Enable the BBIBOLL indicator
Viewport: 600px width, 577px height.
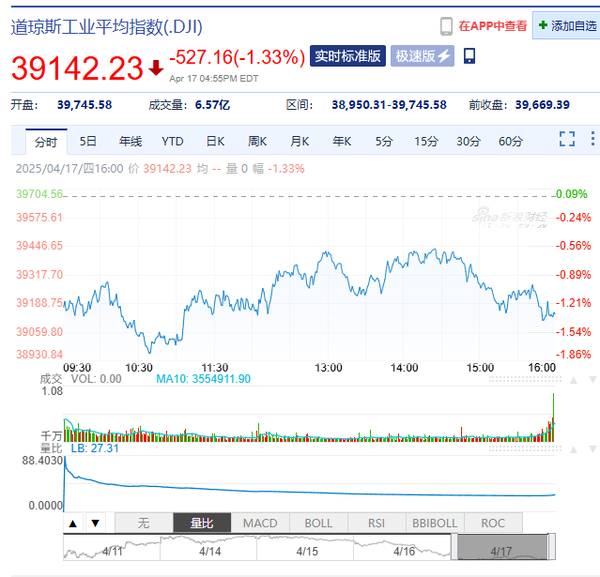click(435, 523)
